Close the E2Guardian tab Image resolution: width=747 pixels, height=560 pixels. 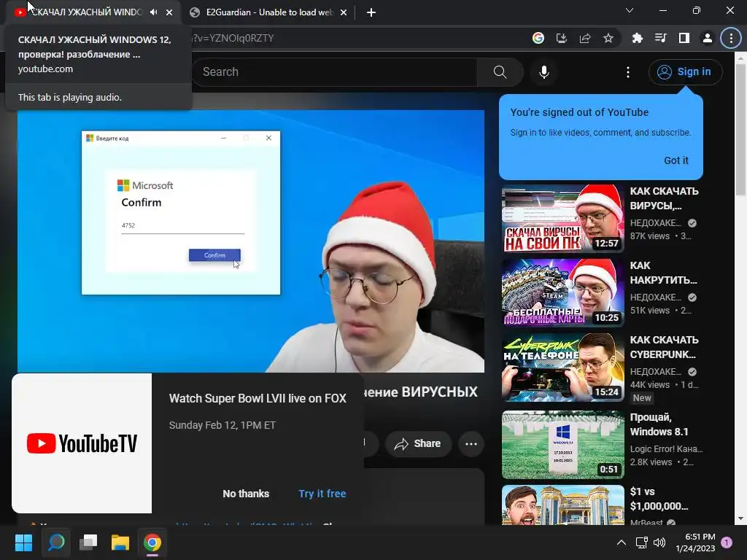point(344,12)
